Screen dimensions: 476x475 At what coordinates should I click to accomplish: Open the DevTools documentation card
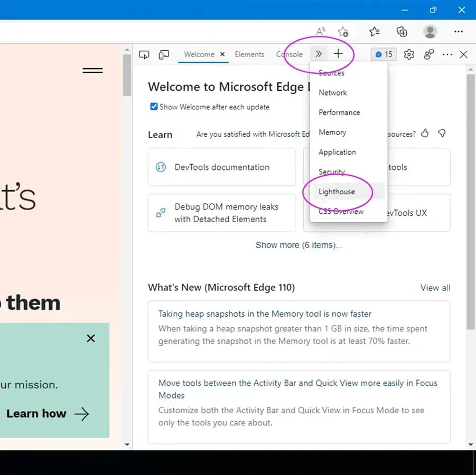[x=221, y=167]
